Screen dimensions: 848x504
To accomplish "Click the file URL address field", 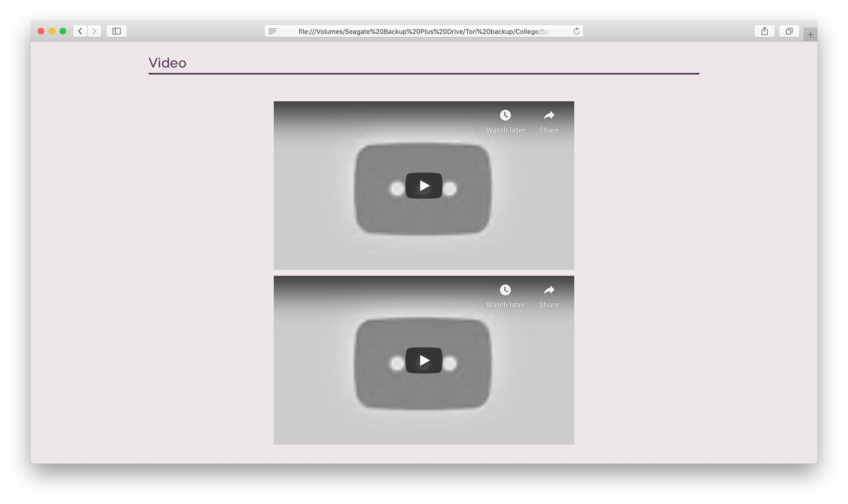I will [x=424, y=31].
